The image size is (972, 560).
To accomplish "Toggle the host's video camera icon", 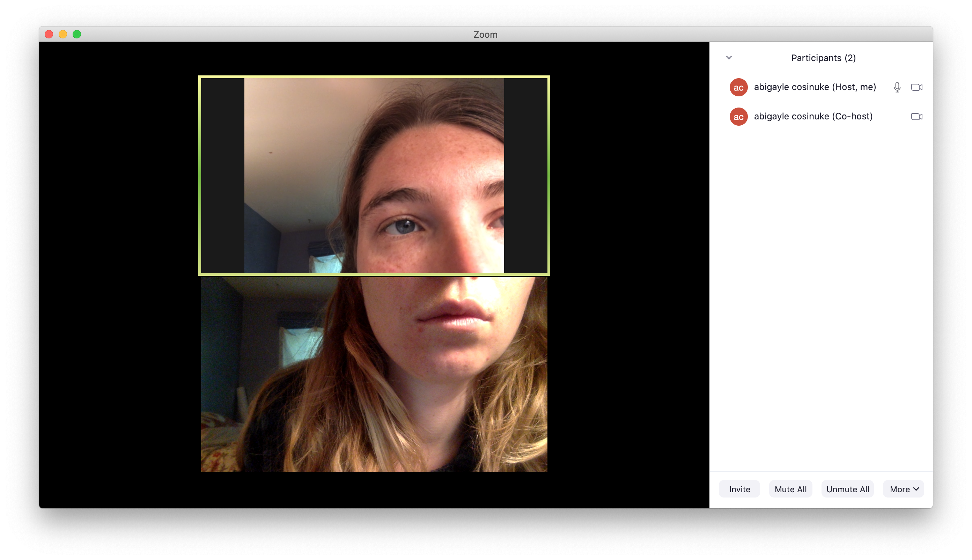I will point(916,87).
